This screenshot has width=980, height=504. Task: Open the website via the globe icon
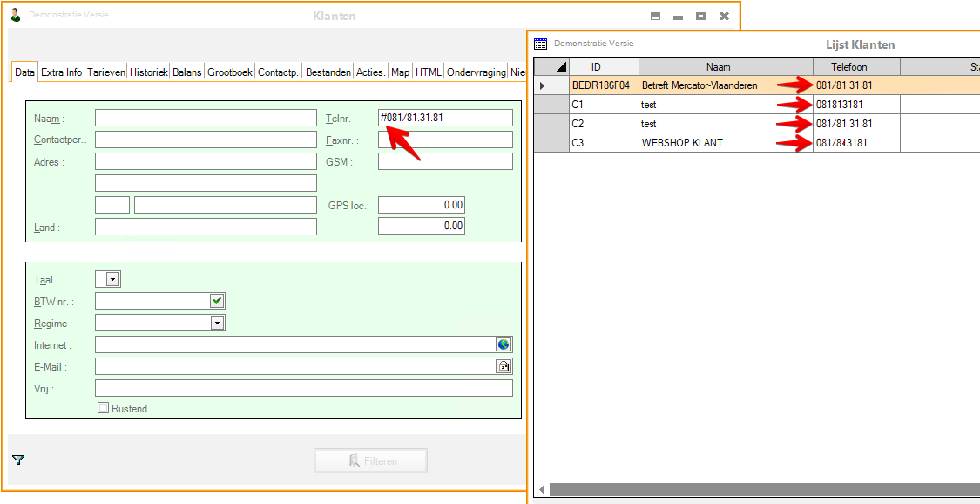coord(504,345)
